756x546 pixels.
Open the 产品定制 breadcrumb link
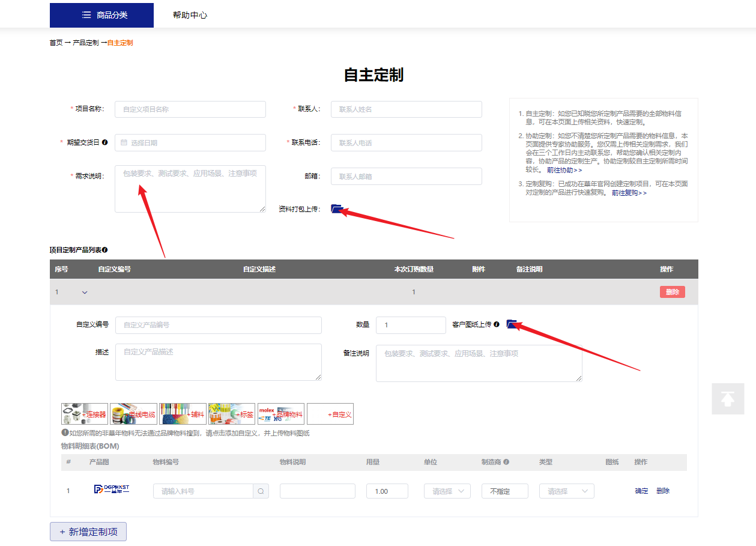click(x=86, y=43)
